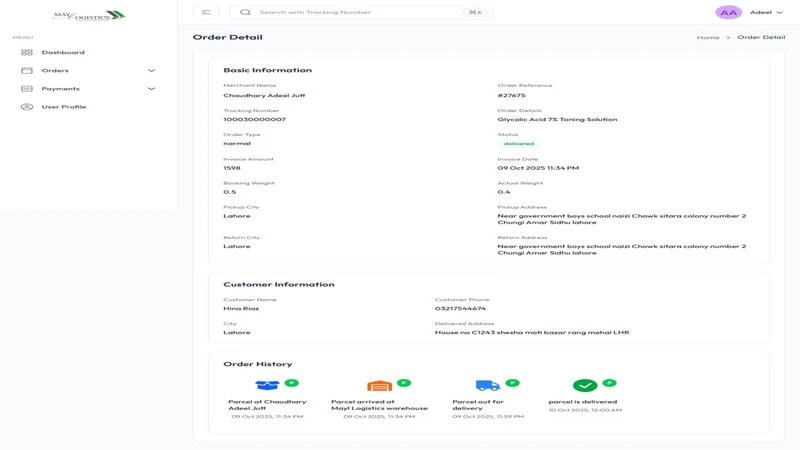The image size is (800, 450).
Task: Select customer phone 03217544674
Action: pos(460,309)
